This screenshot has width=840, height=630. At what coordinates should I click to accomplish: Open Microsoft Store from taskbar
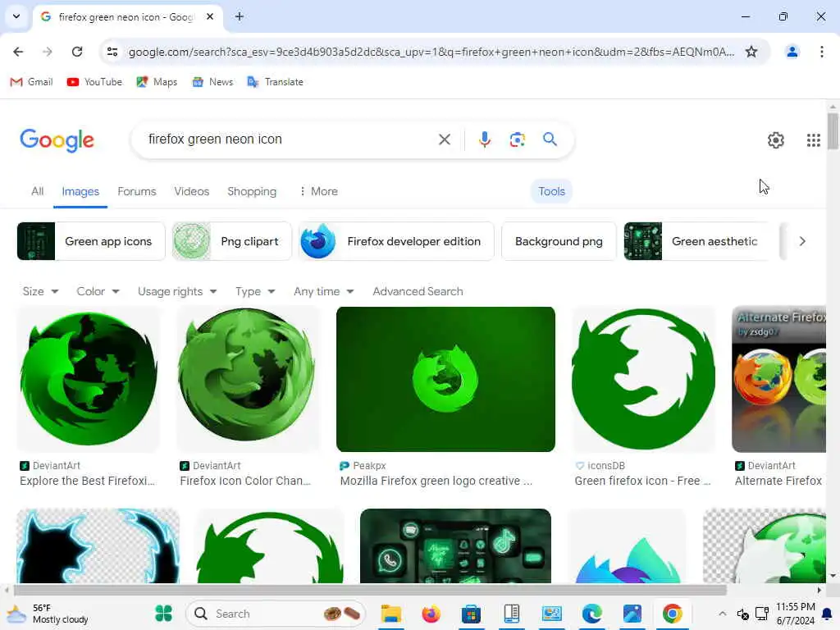pos(471,614)
